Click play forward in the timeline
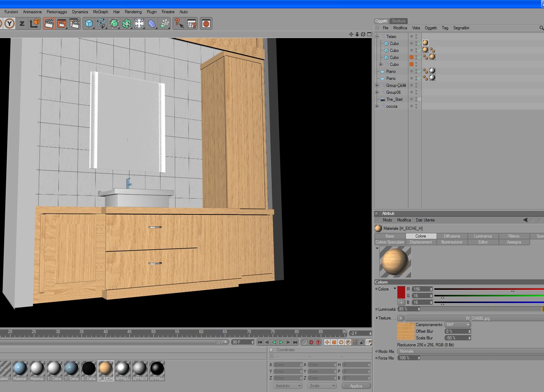Viewport: 544px width, 392px height. pyautogui.click(x=281, y=342)
